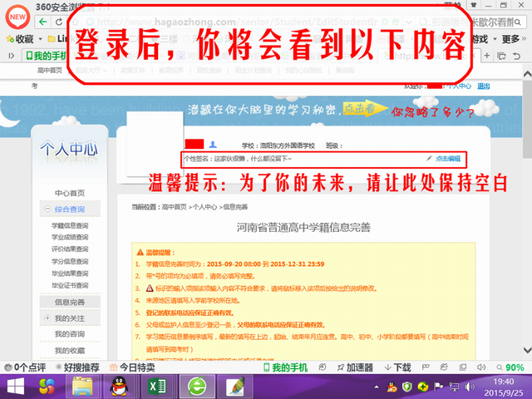Open the paint brush app on taskbar

pos(235,387)
